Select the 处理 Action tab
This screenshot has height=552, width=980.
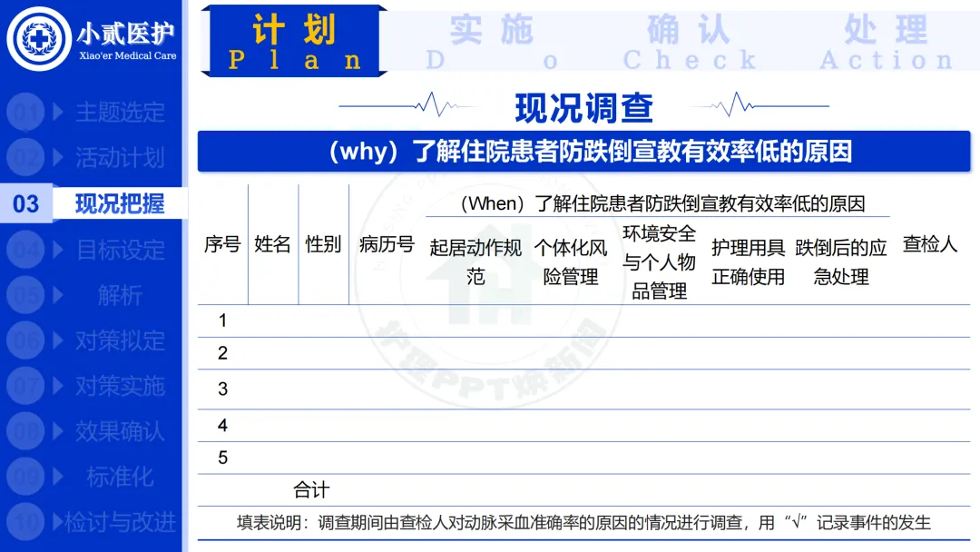coord(887,43)
